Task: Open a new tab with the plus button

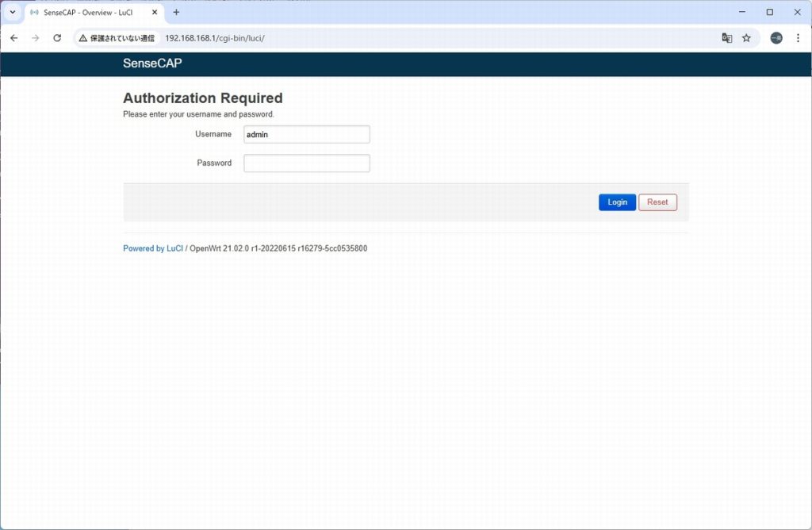Action: coord(176,13)
